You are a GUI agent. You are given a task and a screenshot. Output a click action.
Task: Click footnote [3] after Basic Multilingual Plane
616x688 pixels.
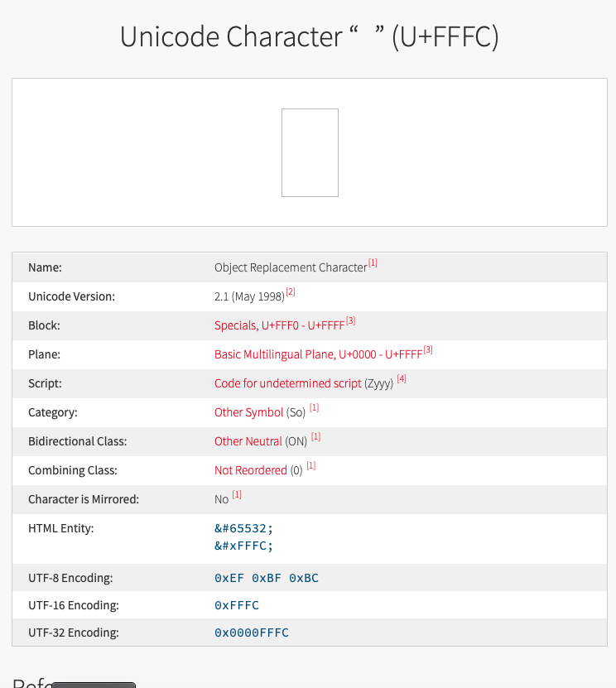tap(428, 350)
